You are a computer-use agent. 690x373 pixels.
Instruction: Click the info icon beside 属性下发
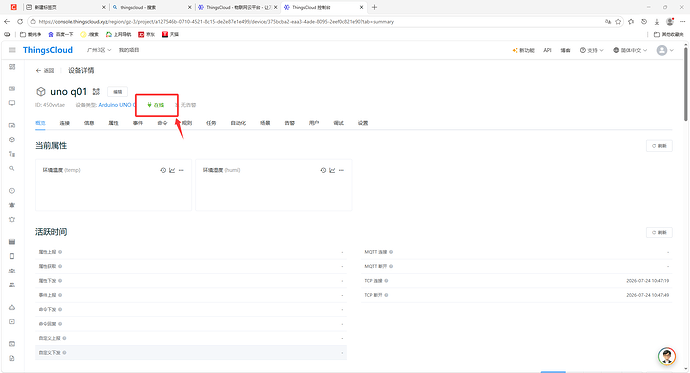click(x=60, y=281)
